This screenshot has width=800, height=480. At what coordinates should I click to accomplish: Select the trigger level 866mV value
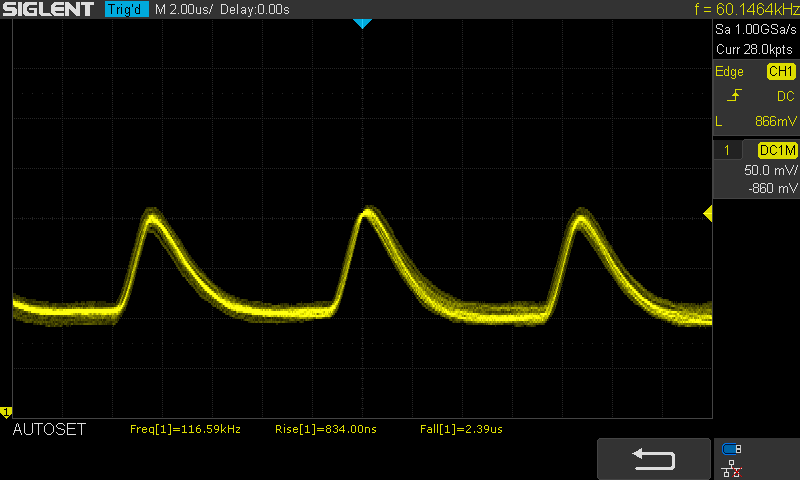[x=776, y=121]
